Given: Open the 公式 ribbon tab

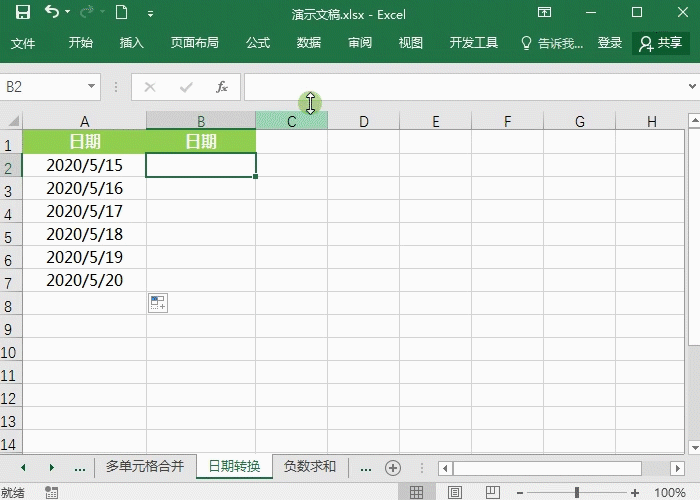Looking at the screenshot, I should (x=258, y=43).
